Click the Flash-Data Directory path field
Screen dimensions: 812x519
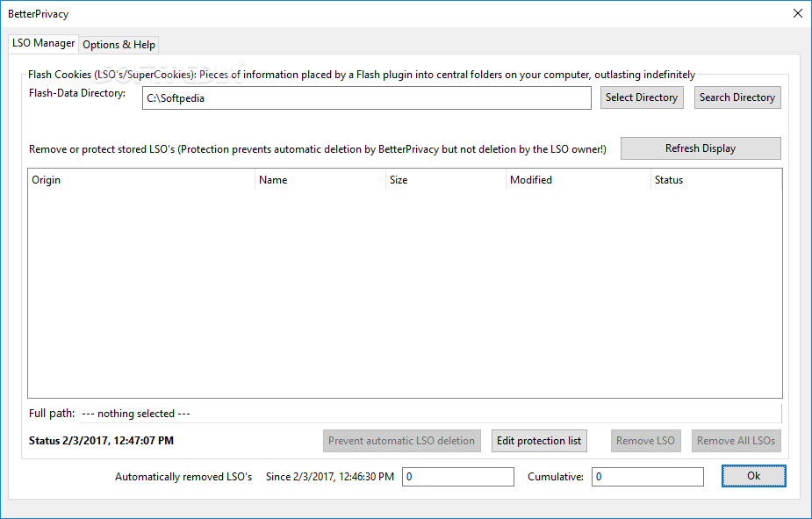point(367,97)
